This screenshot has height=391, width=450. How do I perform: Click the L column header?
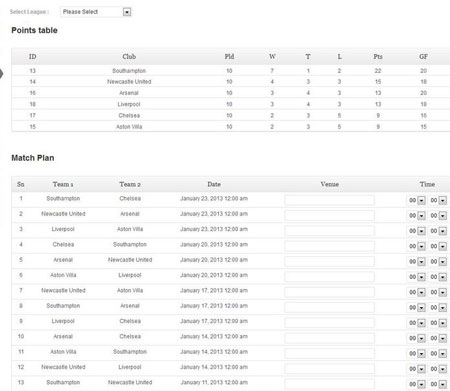(x=339, y=57)
